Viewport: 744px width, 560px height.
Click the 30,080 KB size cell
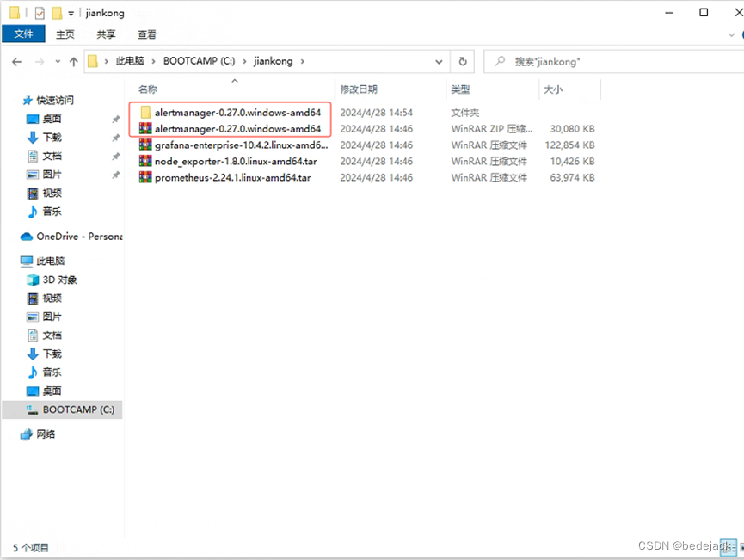(572, 129)
